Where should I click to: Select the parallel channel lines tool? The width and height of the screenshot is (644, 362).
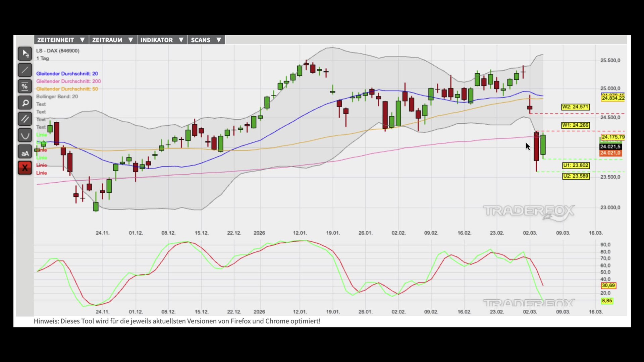click(25, 119)
